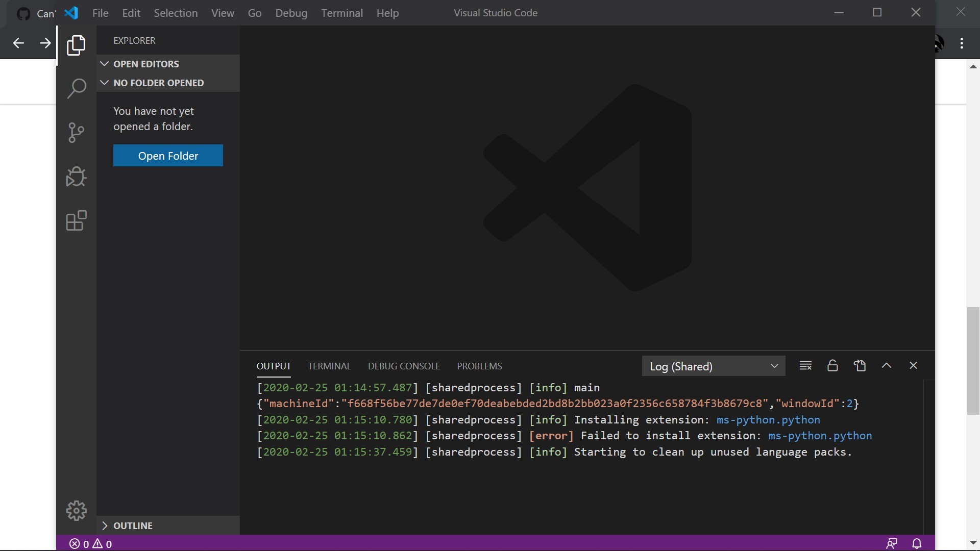The image size is (980, 551).
Task: Minimize the Visual Studio Code window
Action: coord(839,13)
